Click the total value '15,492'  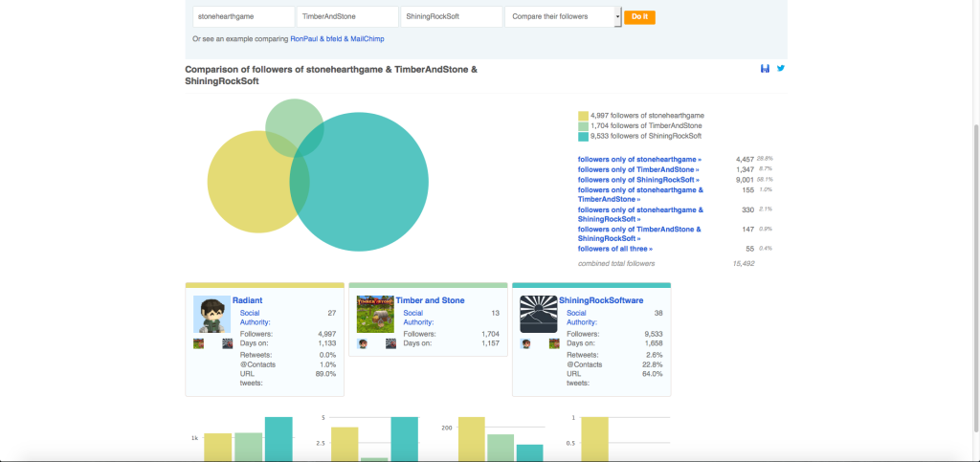[x=744, y=263]
